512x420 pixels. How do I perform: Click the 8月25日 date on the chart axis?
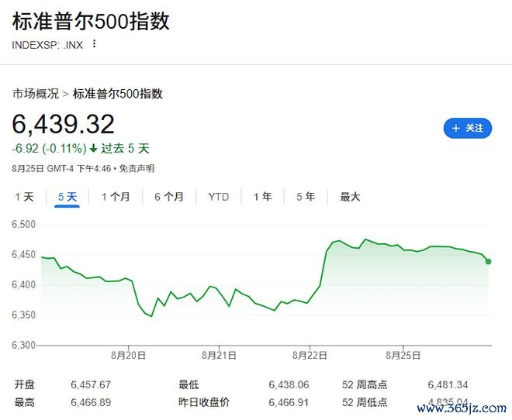pyautogui.click(x=403, y=355)
